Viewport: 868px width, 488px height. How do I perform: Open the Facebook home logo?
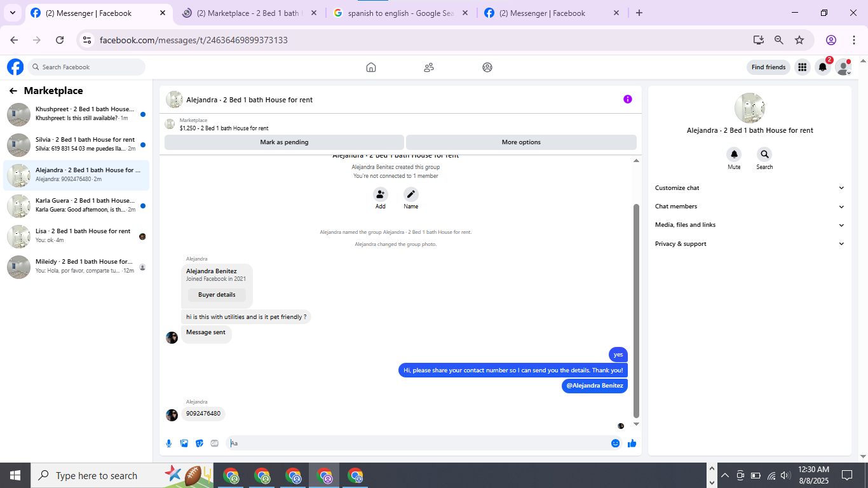click(x=15, y=67)
